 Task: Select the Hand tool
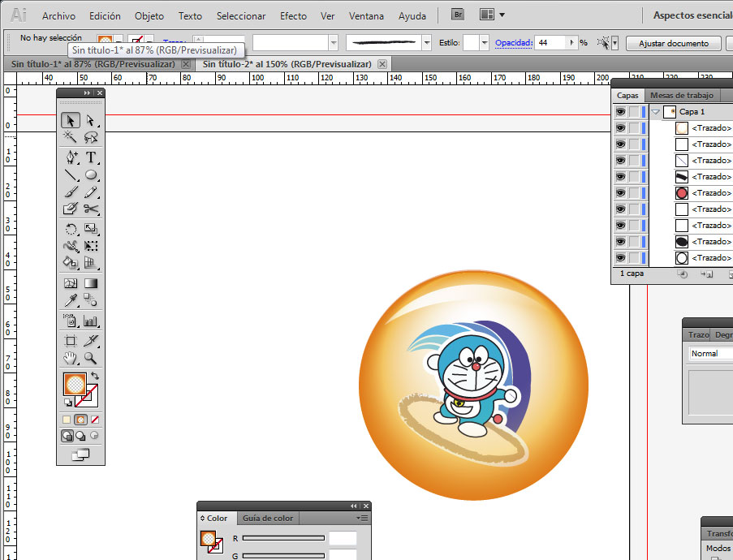point(71,358)
